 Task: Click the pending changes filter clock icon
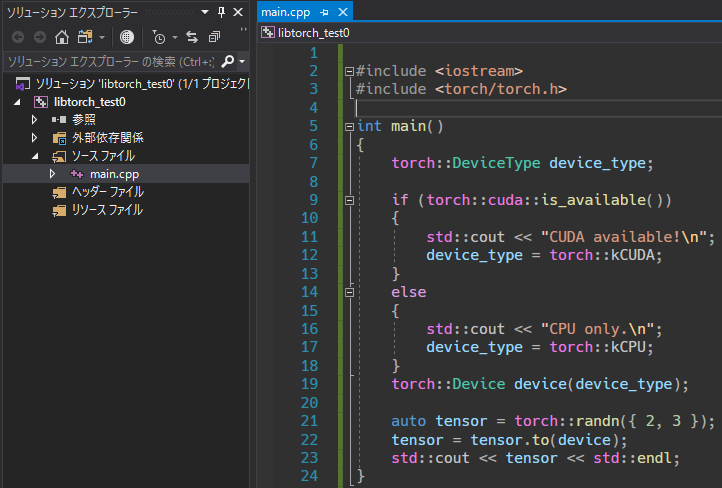pos(159,37)
